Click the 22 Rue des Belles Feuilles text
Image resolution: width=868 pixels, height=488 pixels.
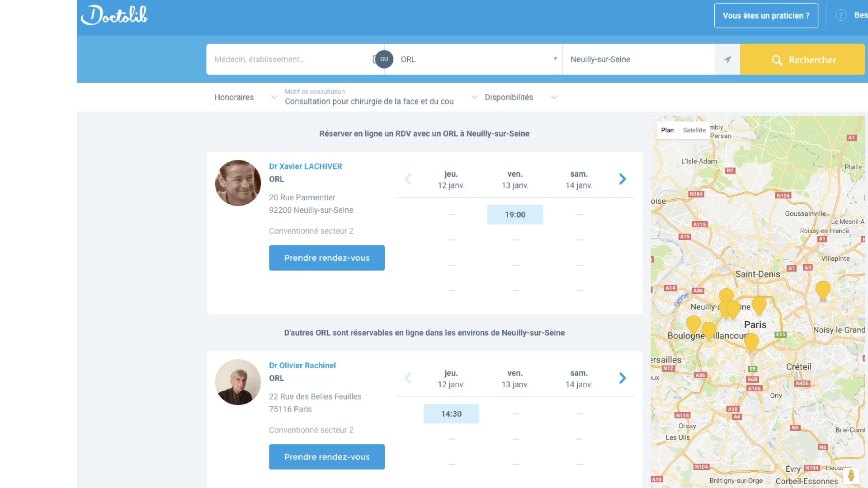click(315, 397)
